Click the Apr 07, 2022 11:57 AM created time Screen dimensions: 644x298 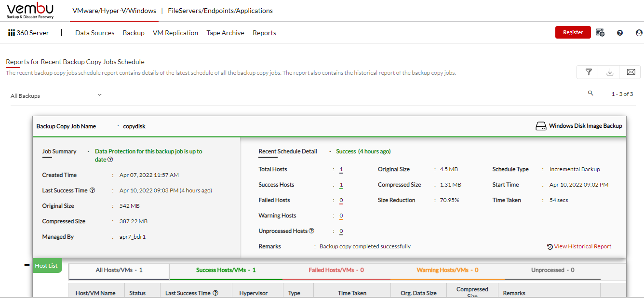tap(149, 175)
